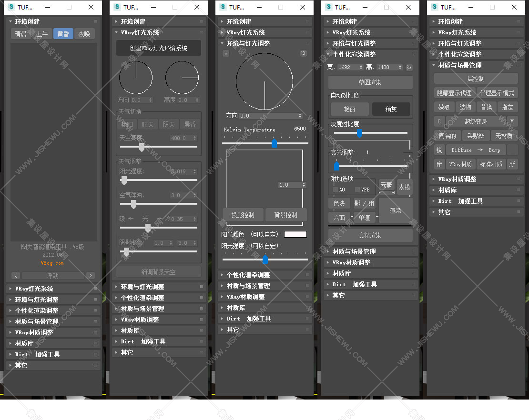Click the lock icon beside the 高 height field
529x420 pixels.
pyautogui.click(x=409, y=68)
